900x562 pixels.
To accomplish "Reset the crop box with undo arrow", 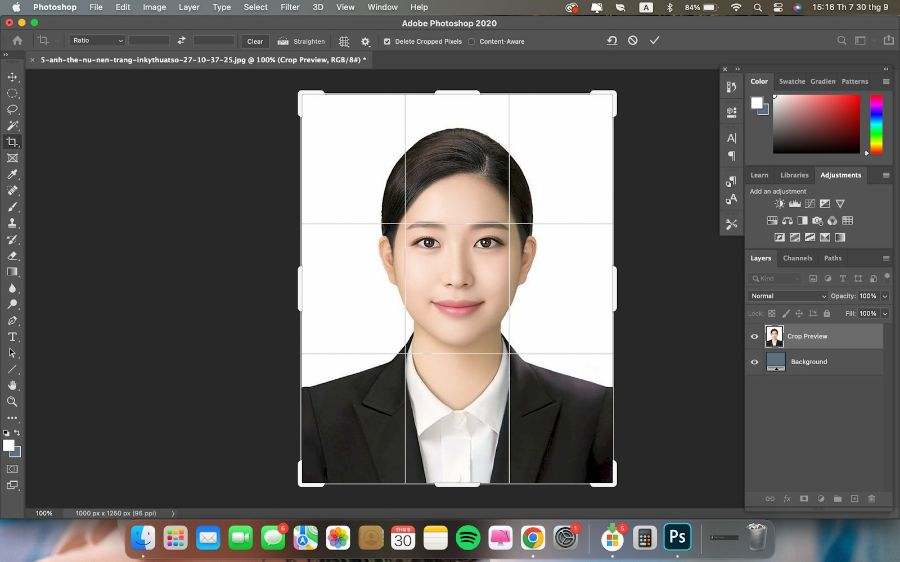I will pos(612,41).
